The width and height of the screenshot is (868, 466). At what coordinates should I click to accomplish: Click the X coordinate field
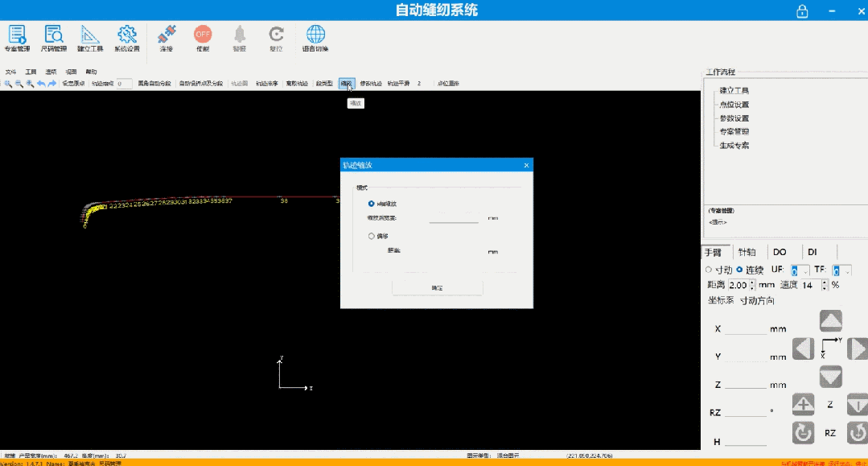tap(746, 328)
